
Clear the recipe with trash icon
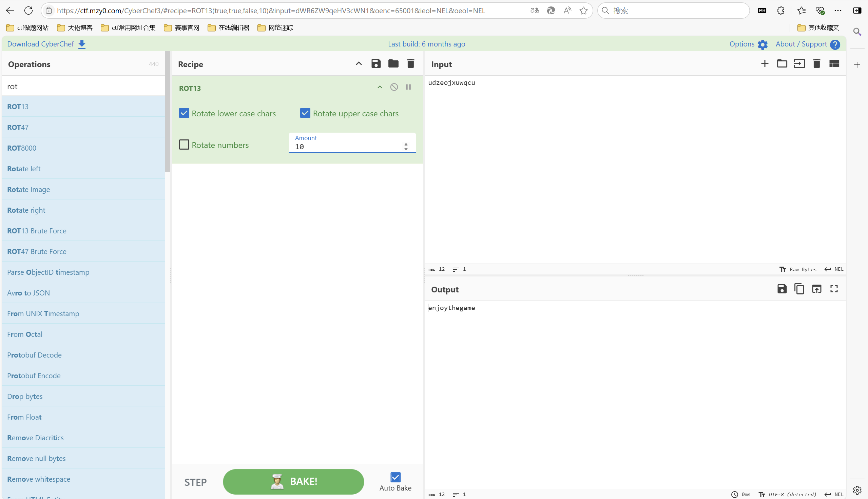coord(410,64)
